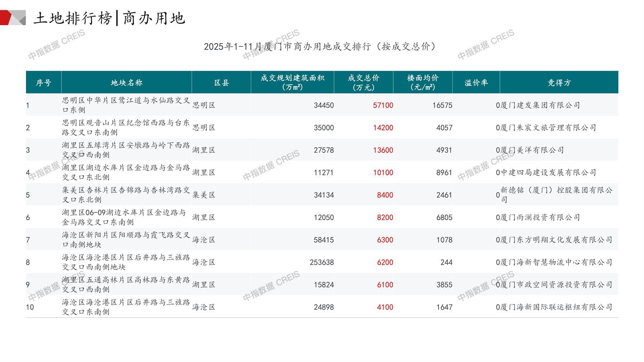Viewport: 644px width, 362px height.
Task: Click the 序号 column header
Action: [43, 83]
